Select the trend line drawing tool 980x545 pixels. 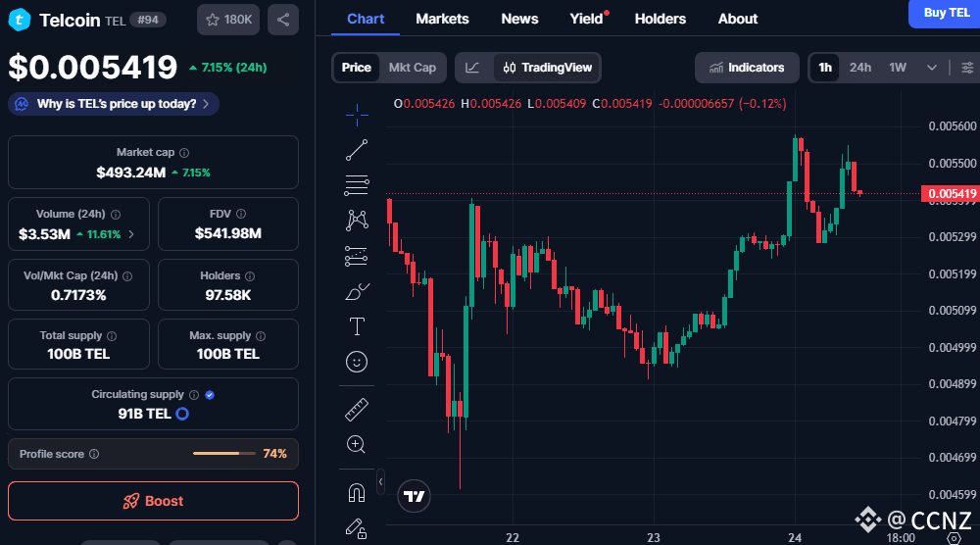(357, 150)
